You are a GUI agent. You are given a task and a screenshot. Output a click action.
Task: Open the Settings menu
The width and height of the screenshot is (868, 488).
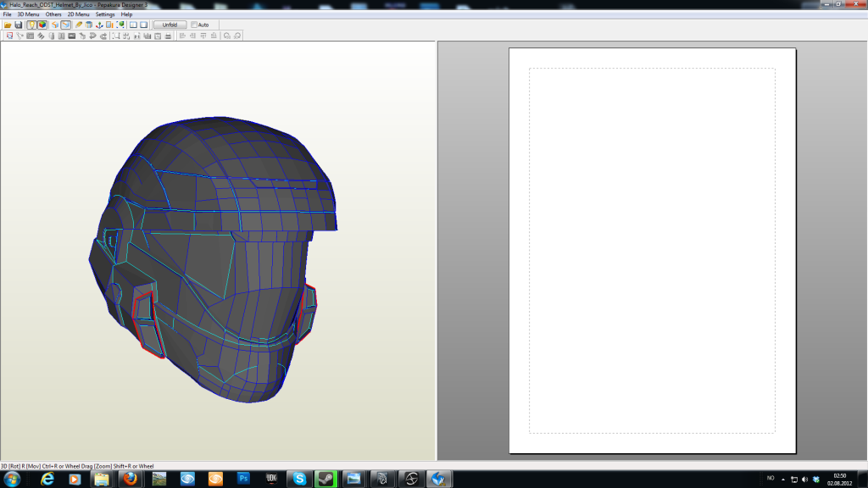(104, 14)
